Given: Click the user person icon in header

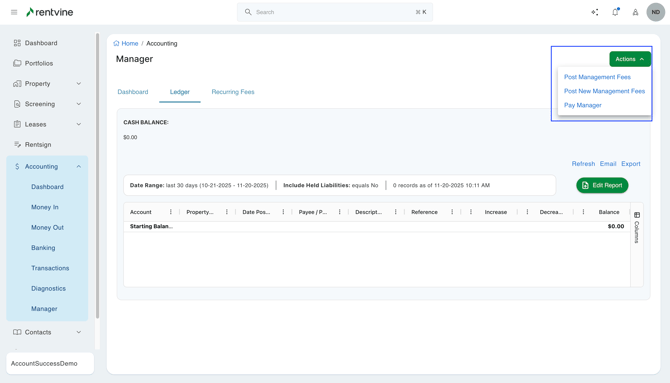Looking at the screenshot, I should click(635, 12).
